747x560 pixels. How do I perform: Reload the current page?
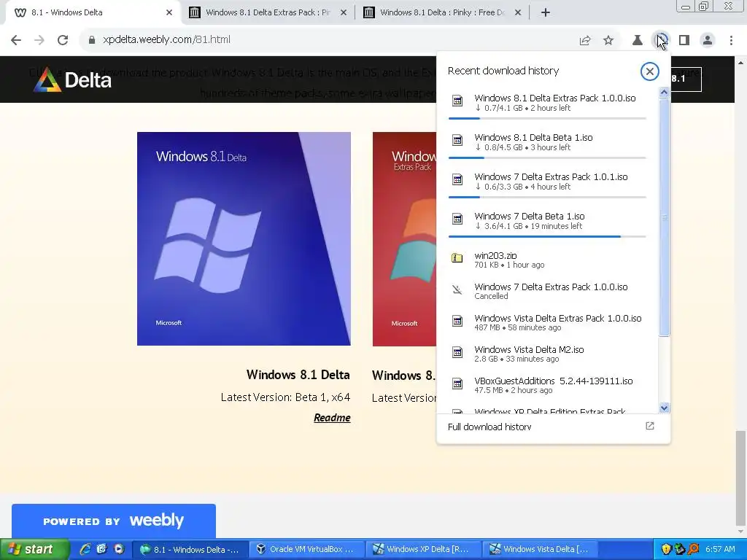pos(63,40)
